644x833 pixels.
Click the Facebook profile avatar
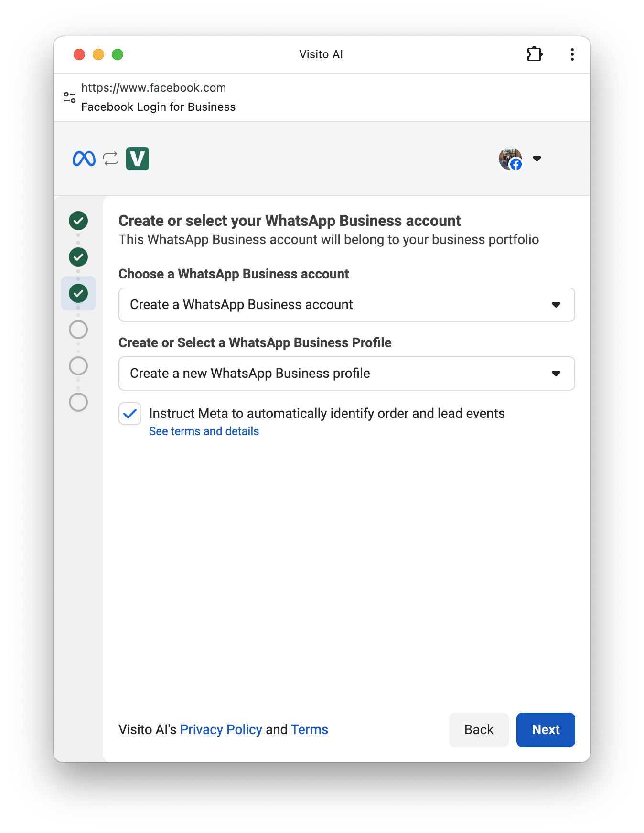pos(510,159)
